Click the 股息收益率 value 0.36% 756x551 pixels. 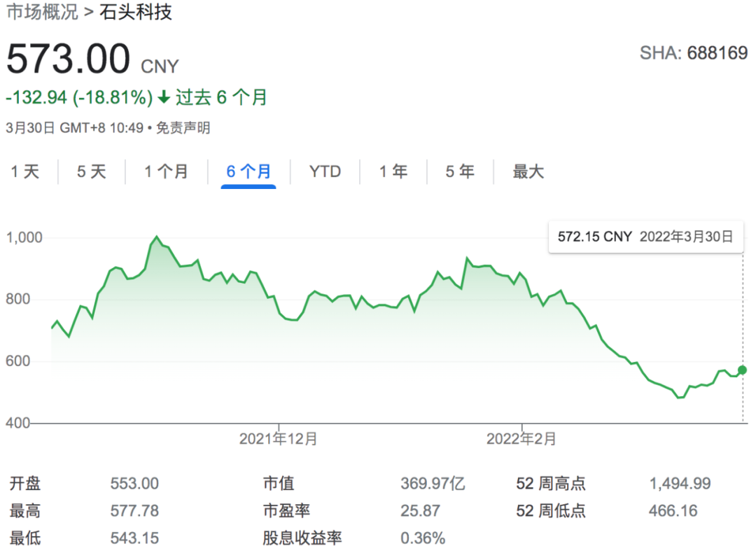(423, 538)
